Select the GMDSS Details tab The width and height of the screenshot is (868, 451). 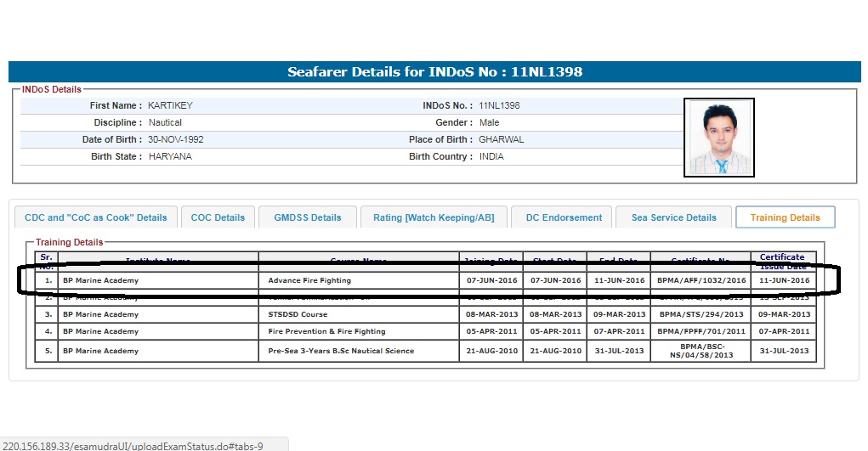(307, 217)
